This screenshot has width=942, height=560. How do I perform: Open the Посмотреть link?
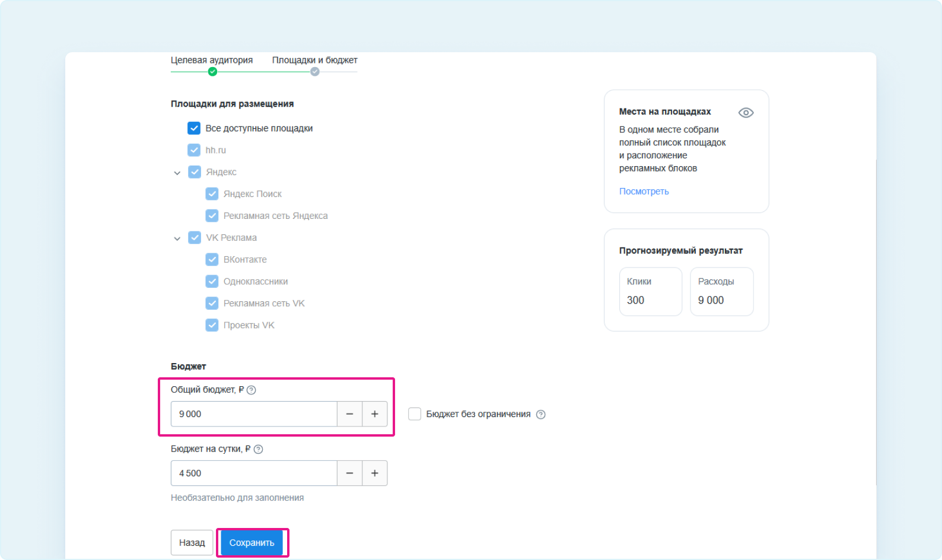coord(644,191)
